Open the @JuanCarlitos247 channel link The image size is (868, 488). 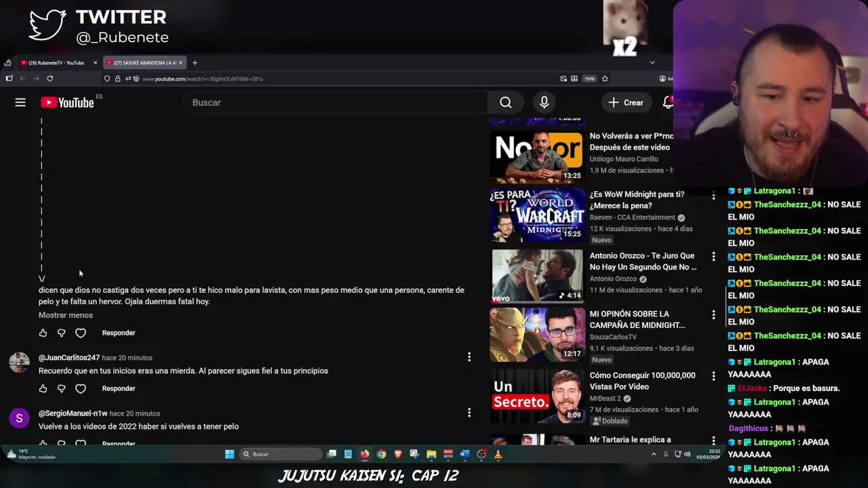[69, 358]
